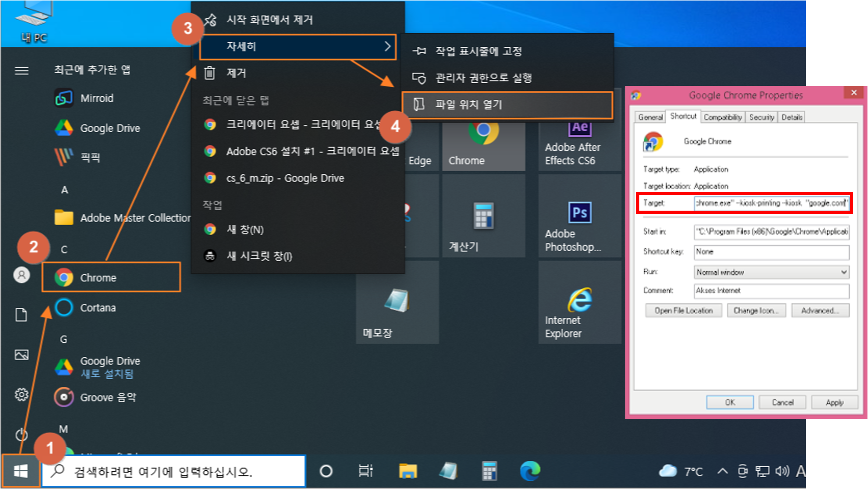
Task: Open the Run dropdown Normal window
Action: pos(771,272)
